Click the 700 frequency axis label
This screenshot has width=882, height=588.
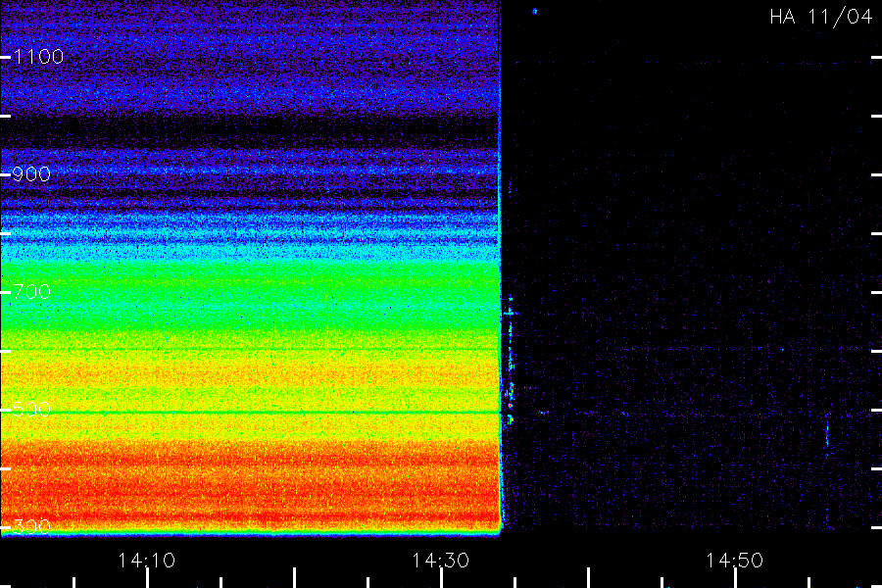(x=31, y=292)
